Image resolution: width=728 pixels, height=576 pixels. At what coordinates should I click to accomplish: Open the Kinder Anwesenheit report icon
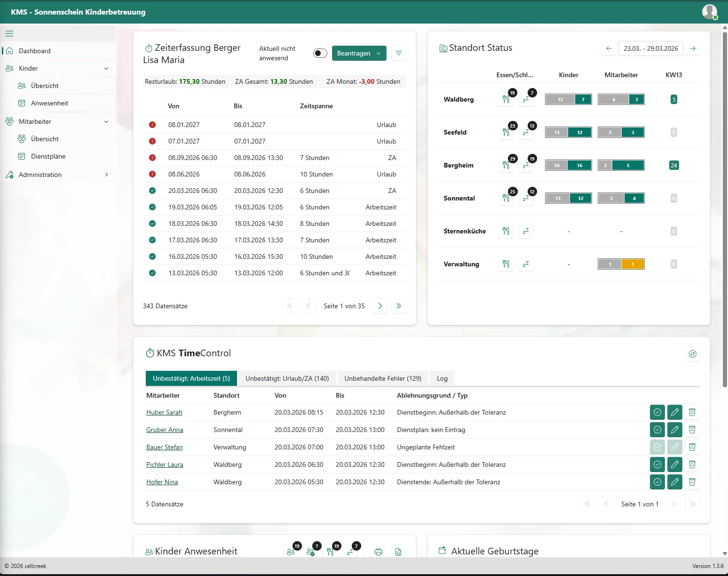[398, 551]
